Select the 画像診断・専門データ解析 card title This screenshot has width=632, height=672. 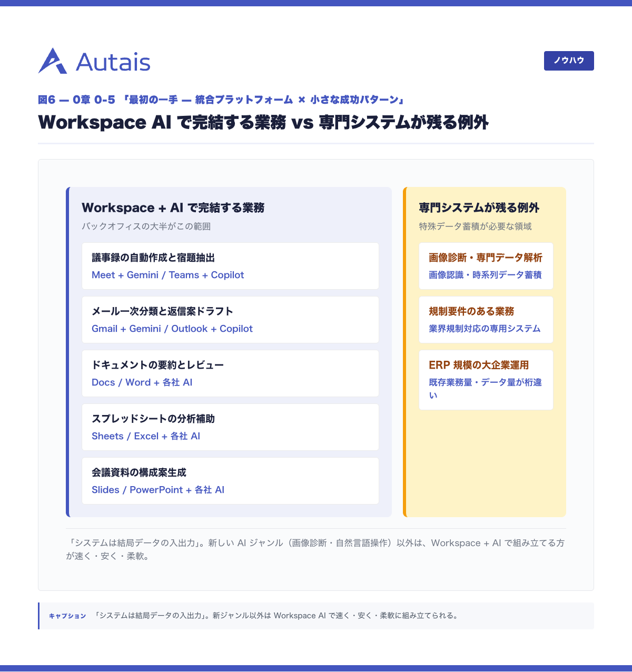(486, 258)
